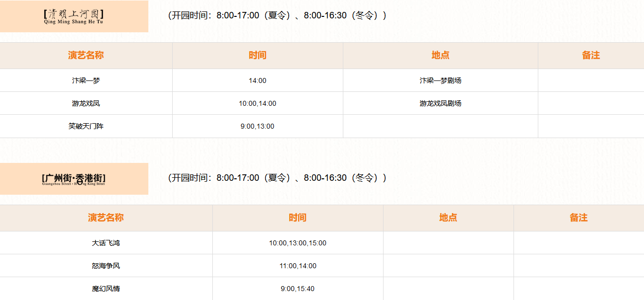Image resolution: width=644 pixels, height=300 pixels.
Task: Click the 9:00,13:00 time cell
Action: click(258, 126)
